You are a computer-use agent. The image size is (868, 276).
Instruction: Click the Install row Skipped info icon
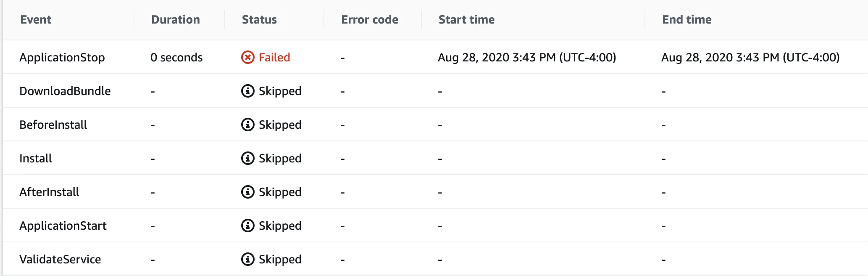[x=247, y=158]
